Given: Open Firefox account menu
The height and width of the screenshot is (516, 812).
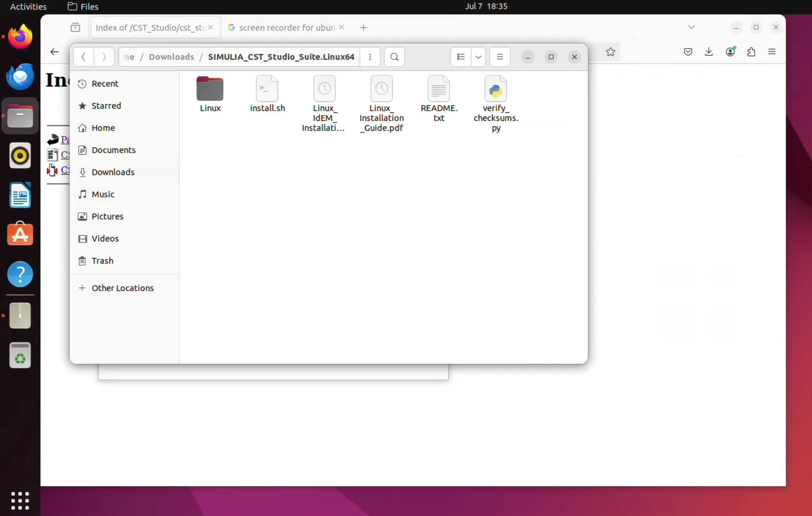Looking at the screenshot, I should 730,52.
